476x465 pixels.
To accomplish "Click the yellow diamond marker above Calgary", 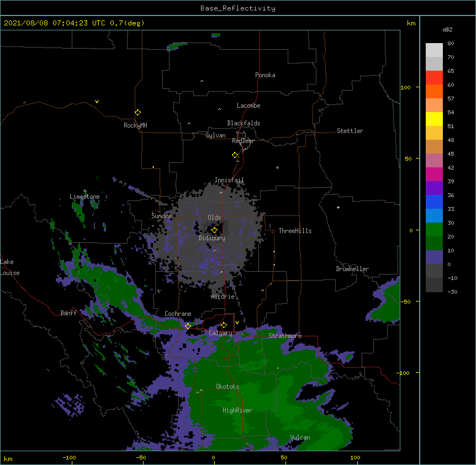I will pyautogui.click(x=224, y=325).
